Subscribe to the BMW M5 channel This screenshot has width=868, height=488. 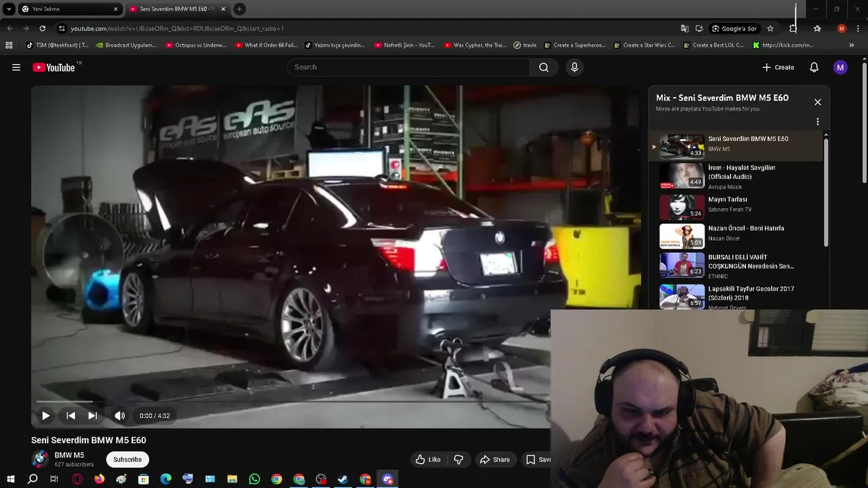click(127, 460)
